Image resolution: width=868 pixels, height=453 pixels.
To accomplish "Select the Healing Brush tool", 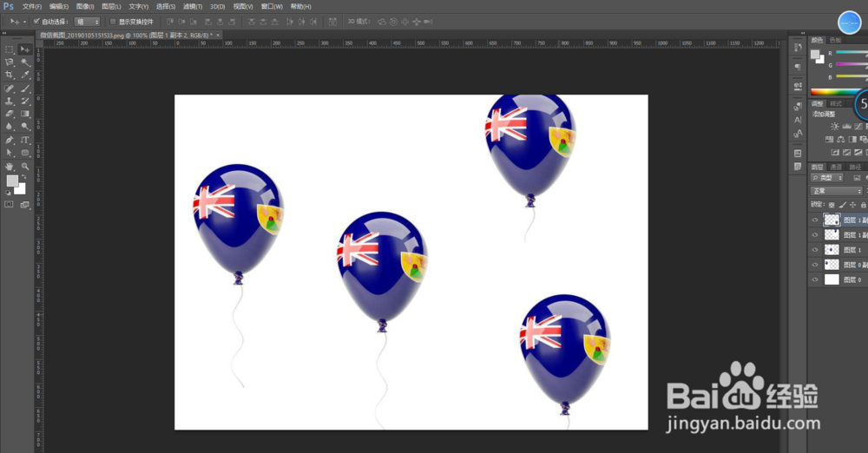I will coord(10,88).
